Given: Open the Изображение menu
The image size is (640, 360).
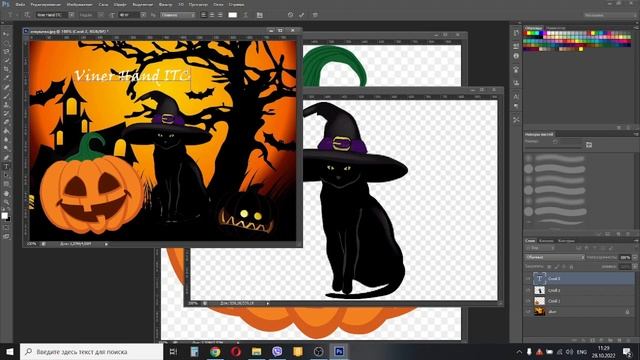Looking at the screenshot, I should pyautogui.click(x=80, y=4).
